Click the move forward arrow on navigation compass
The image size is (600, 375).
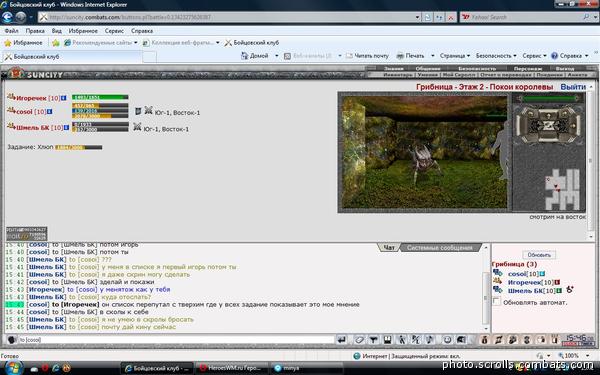548,116
